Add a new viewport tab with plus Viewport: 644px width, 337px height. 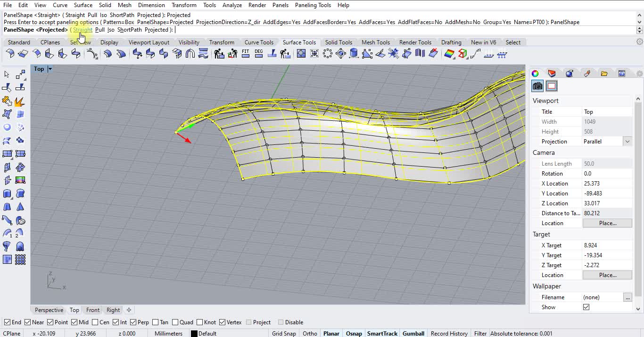click(129, 310)
